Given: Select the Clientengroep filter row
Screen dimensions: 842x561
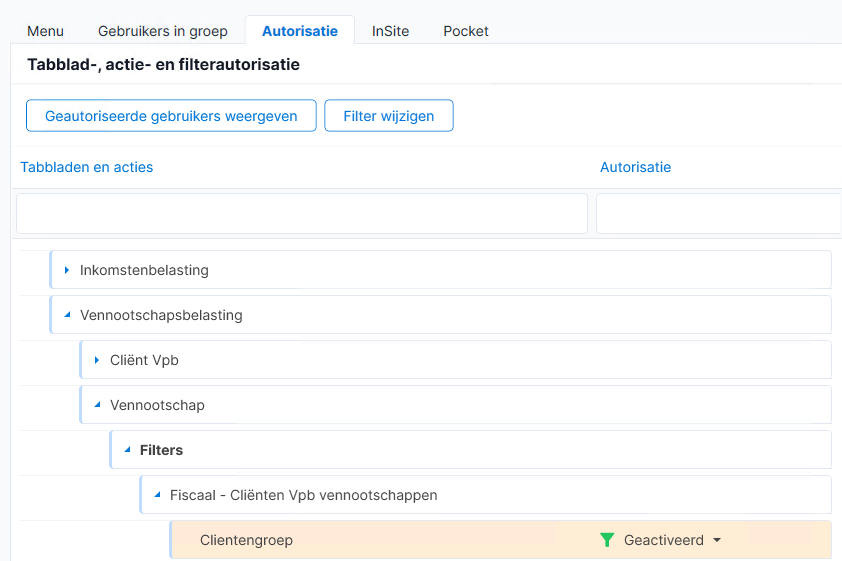Looking at the screenshot, I should [500, 540].
